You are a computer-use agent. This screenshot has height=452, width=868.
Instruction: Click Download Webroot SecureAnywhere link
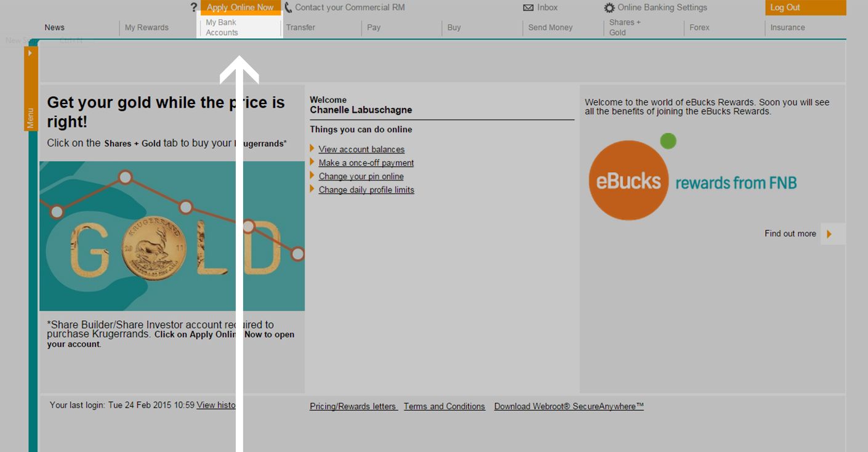[x=568, y=406]
